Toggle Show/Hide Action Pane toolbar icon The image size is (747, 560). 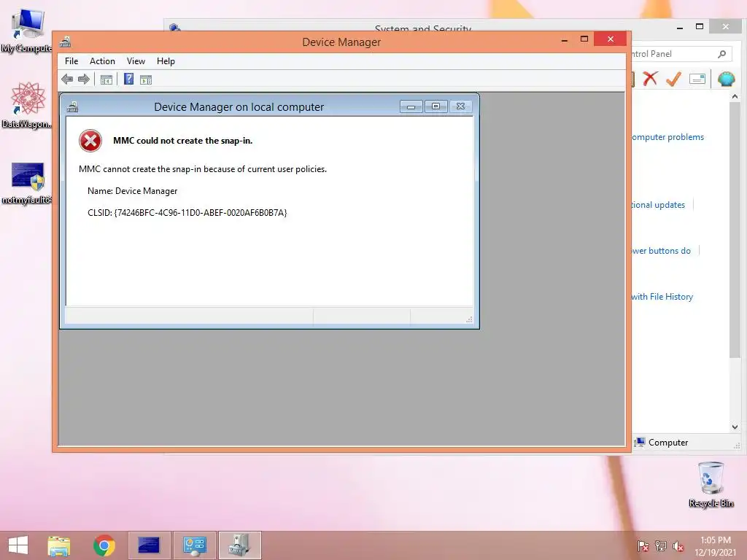(146, 79)
